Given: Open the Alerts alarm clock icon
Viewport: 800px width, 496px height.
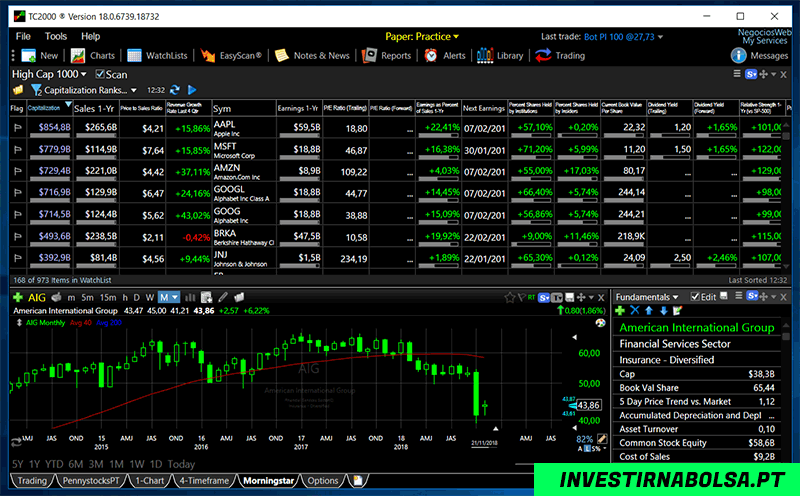Looking at the screenshot, I should click(x=431, y=56).
